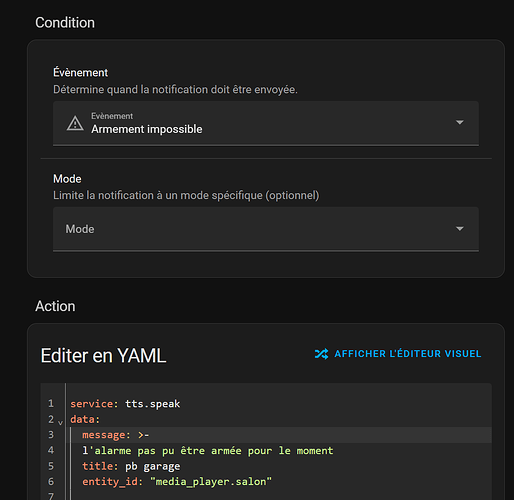
Task: Click the entity_id media_player.salon value
Action: coord(211,482)
